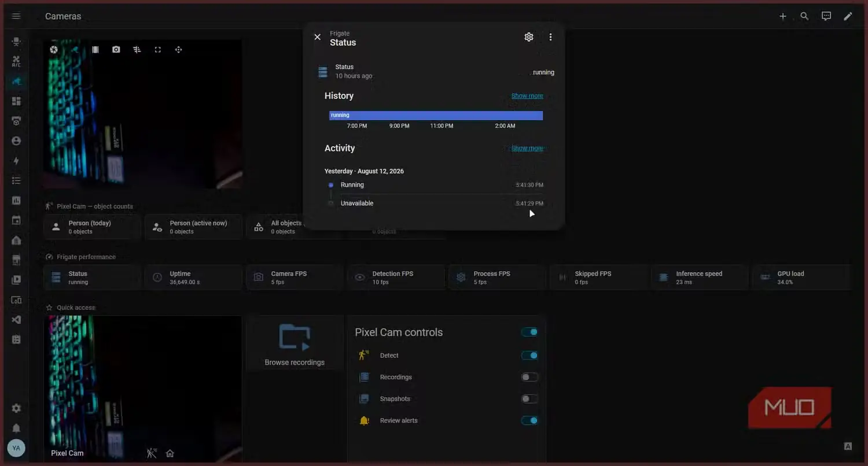868x466 pixels.
Task: Click the plus icon in top bar
Action: 783,16
